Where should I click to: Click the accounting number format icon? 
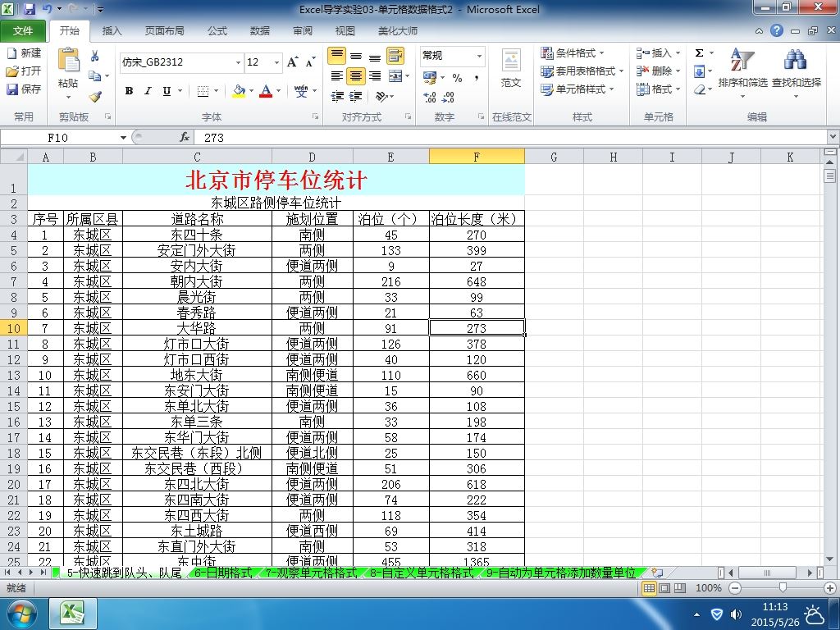click(x=430, y=78)
